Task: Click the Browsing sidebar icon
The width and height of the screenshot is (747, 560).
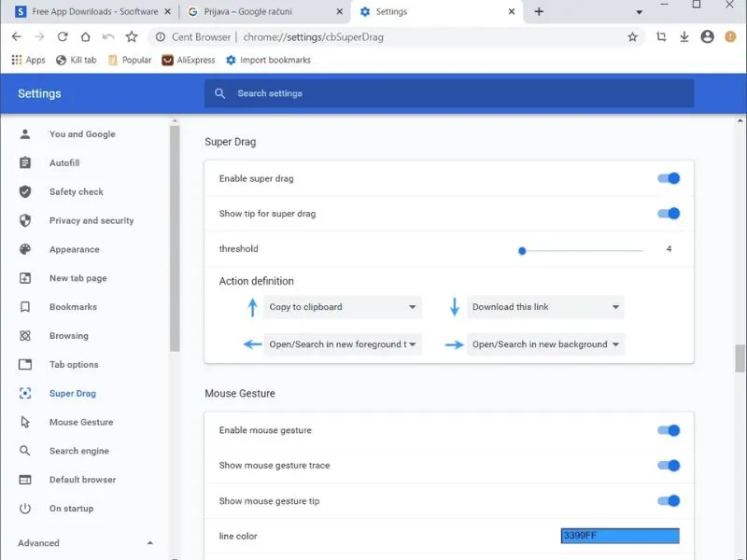Action: click(x=25, y=336)
